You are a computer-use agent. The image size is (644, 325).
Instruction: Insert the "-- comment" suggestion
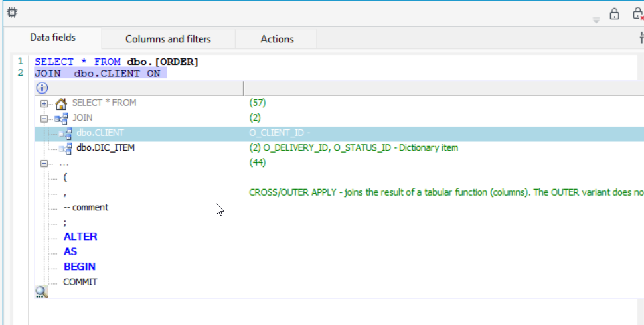[86, 208]
